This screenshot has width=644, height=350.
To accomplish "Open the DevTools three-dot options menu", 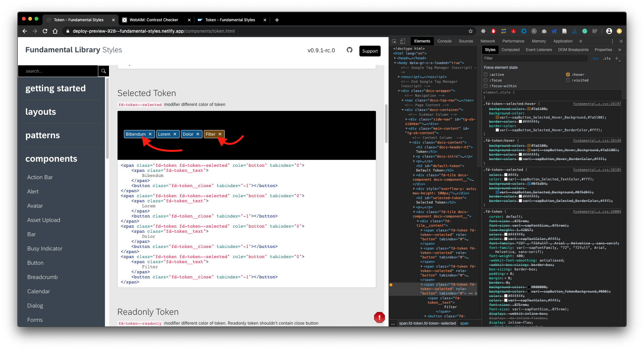I will (612, 41).
